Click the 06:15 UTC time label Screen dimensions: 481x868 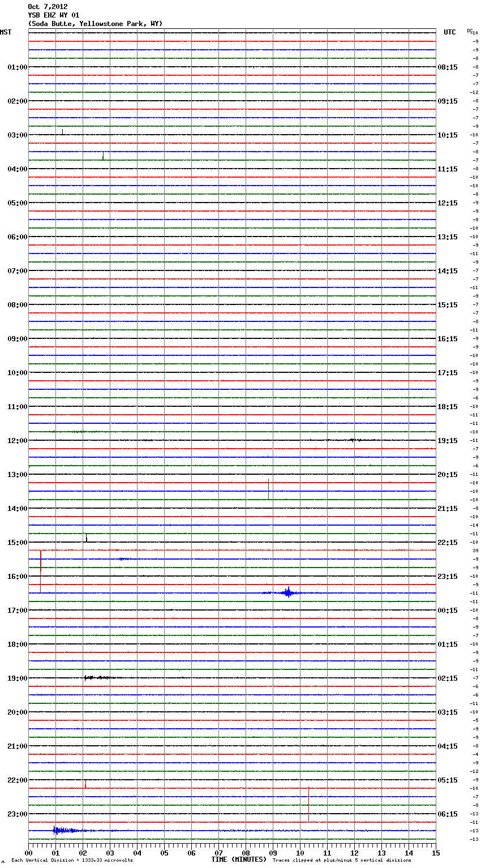[x=448, y=814]
